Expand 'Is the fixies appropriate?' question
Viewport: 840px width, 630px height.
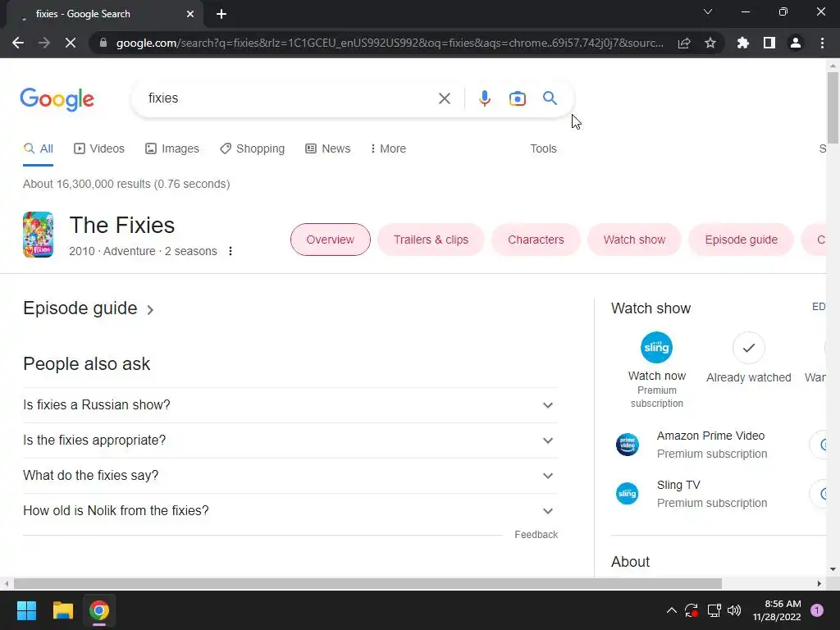tap(290, 441)
